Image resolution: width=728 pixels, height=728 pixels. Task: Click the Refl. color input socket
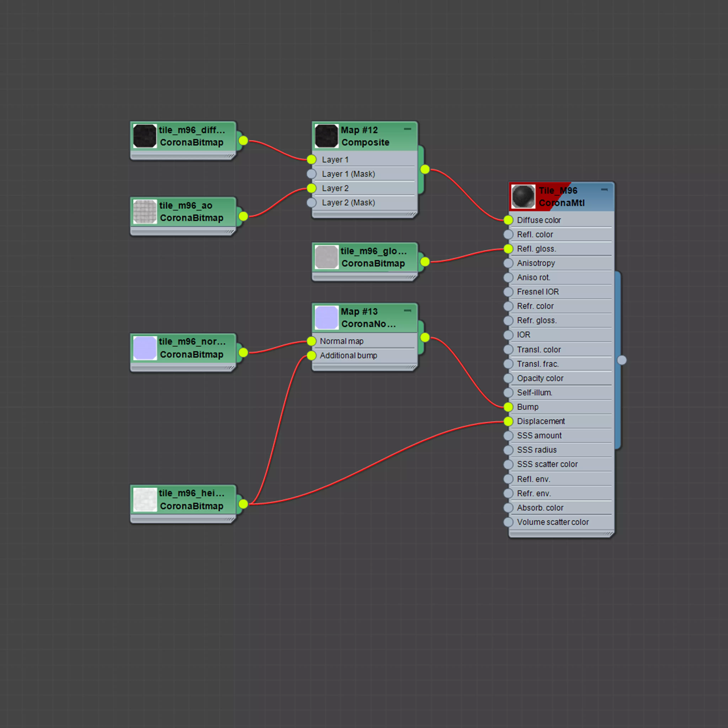[x=508, y=234]
